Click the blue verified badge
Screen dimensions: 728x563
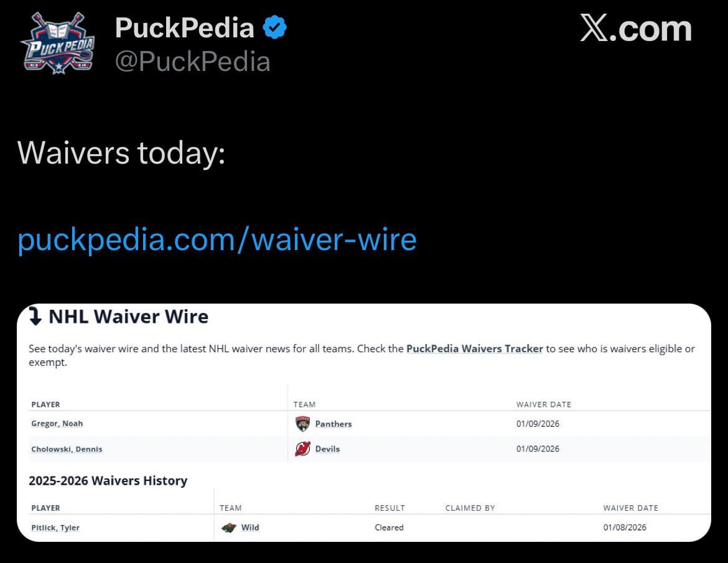point(274,28)
